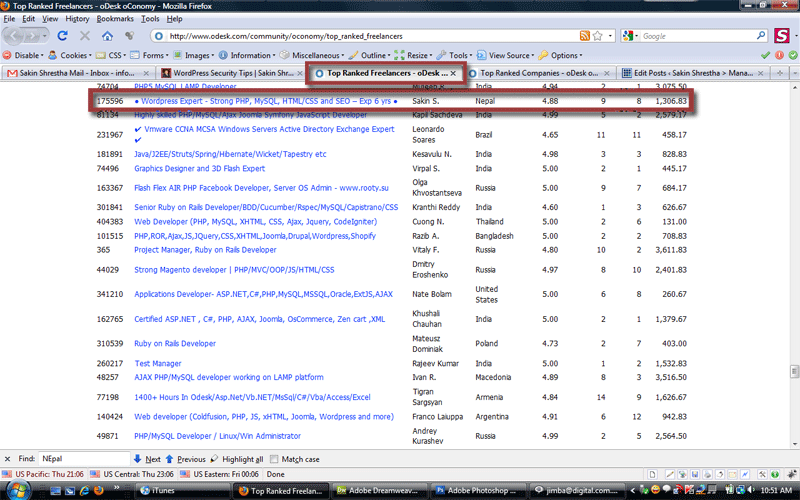Toggle the Match case checkbox

tap(274, 459)
